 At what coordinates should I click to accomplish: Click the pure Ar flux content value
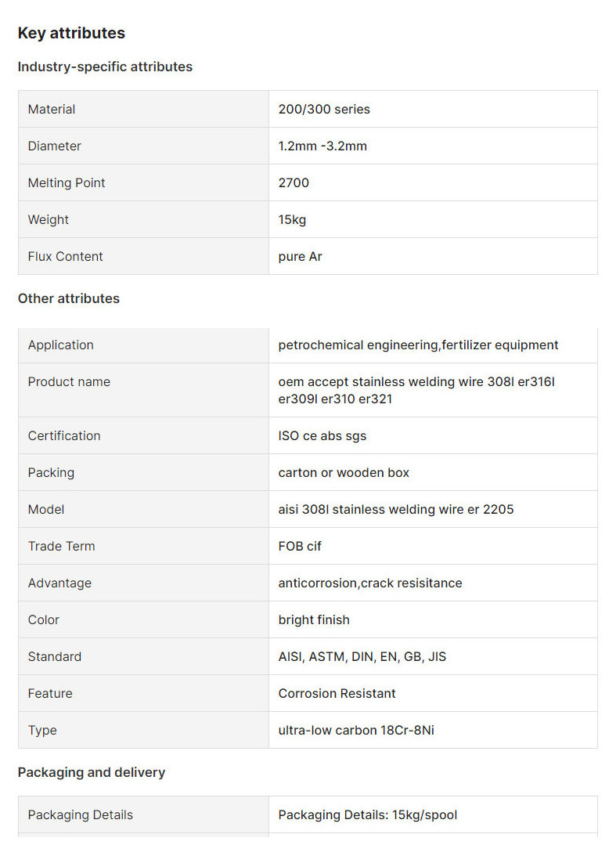click(300, 256)
